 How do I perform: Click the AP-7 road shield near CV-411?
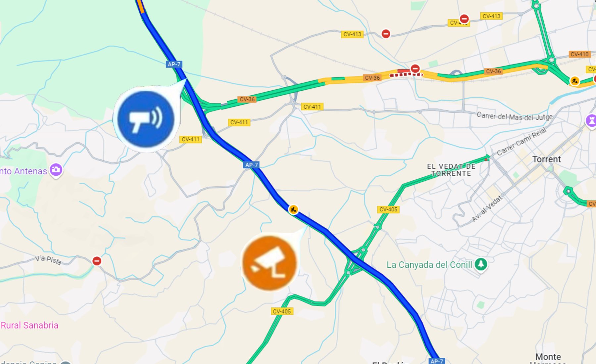tap(251, 165)
